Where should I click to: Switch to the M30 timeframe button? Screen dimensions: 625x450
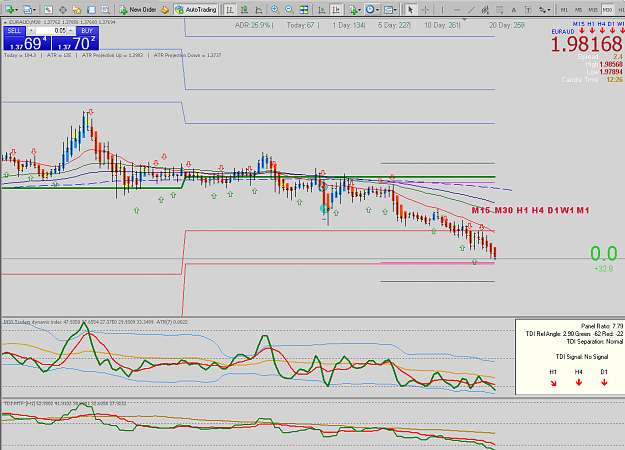coord(607,10)
